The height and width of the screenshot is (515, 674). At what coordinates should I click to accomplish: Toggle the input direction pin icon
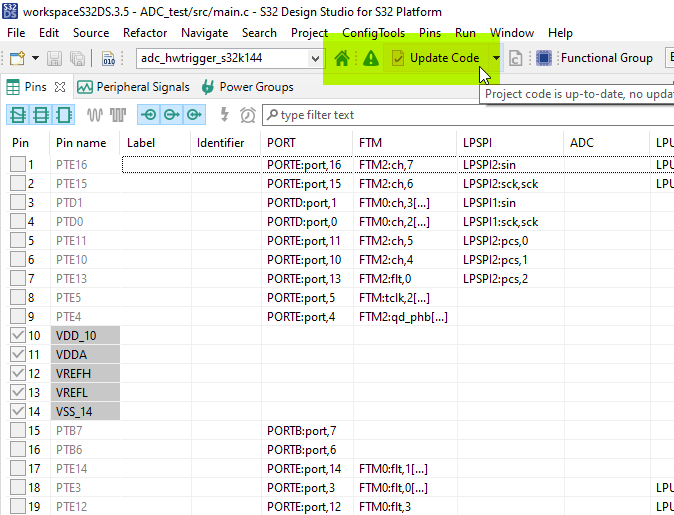point(149,115)
